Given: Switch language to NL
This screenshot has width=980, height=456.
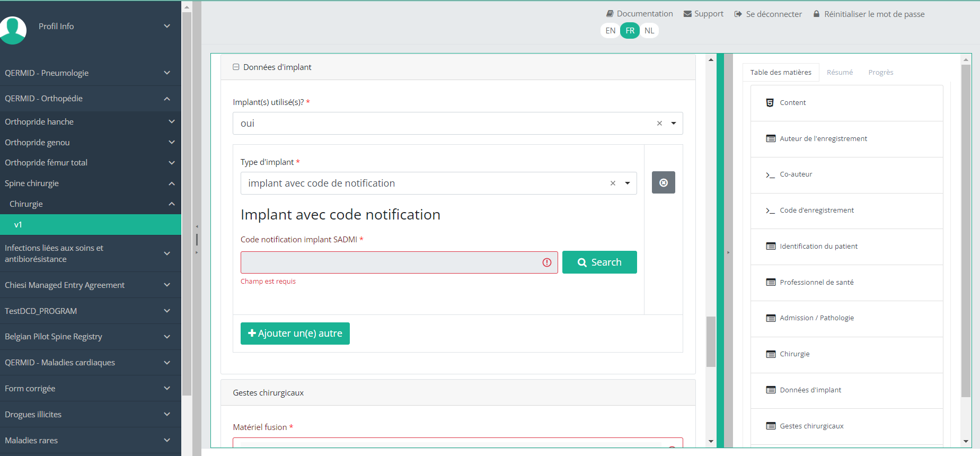Looking at the screenshot, I should 649,31.
